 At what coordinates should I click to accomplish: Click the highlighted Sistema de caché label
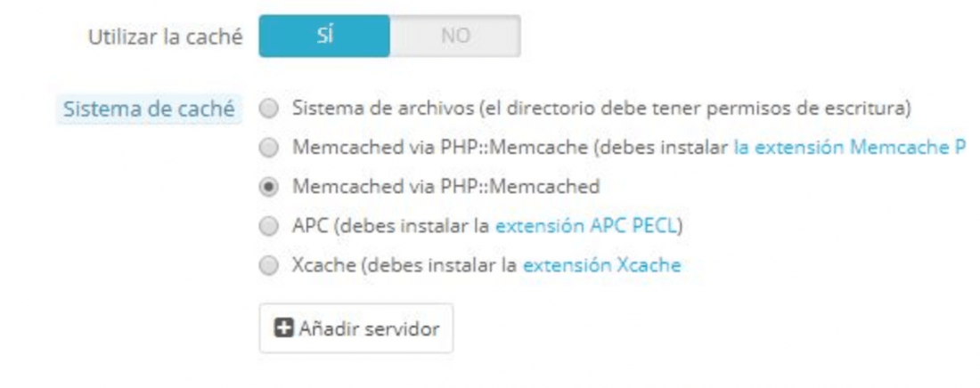pyautogui.click(x=149, y=109)
